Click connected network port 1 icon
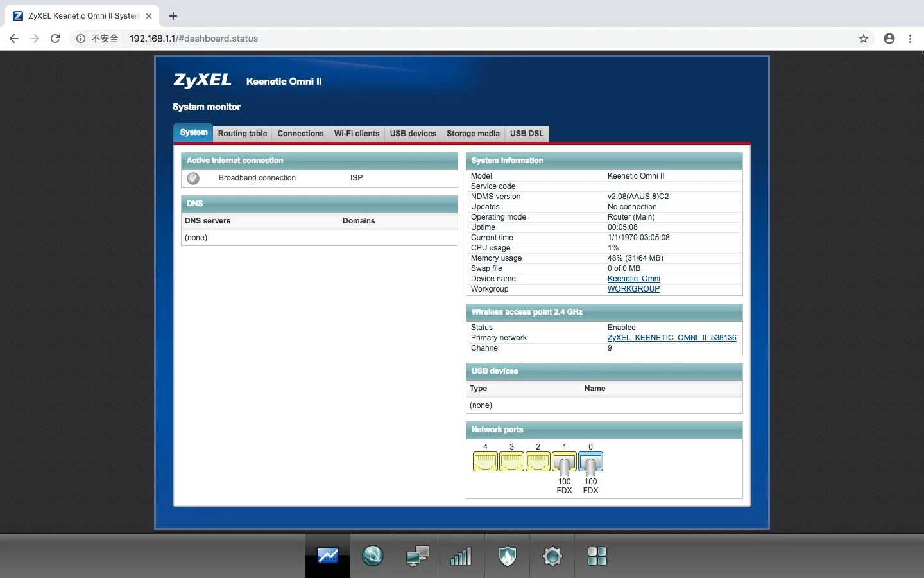This screenshot has height=578, width=924. (565, 463)
